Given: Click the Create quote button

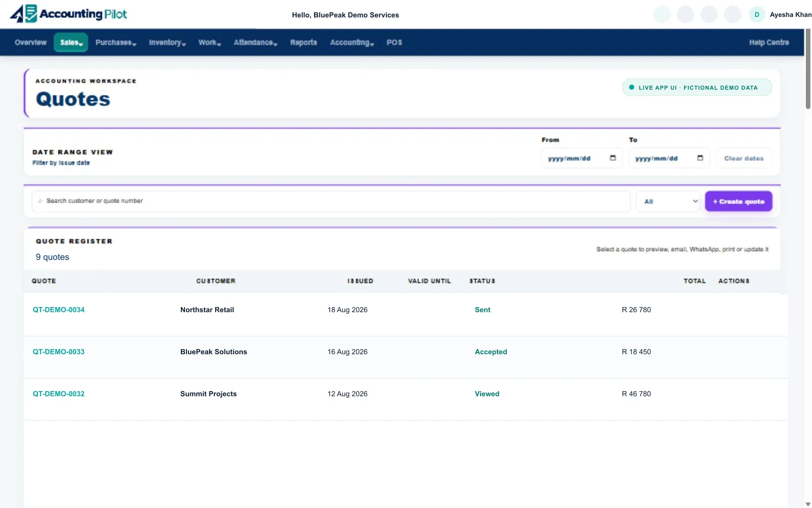Looking at the screenshot, I should click(x=738, y=201).
